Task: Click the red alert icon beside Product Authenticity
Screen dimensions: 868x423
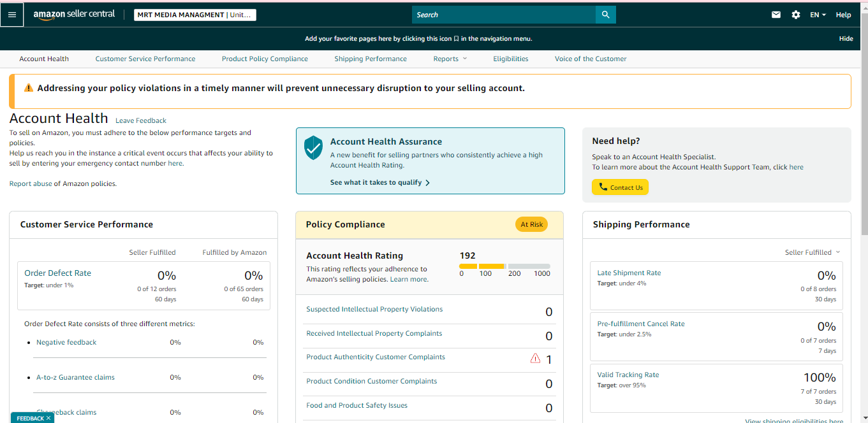Action: click(x=536, y=359)
